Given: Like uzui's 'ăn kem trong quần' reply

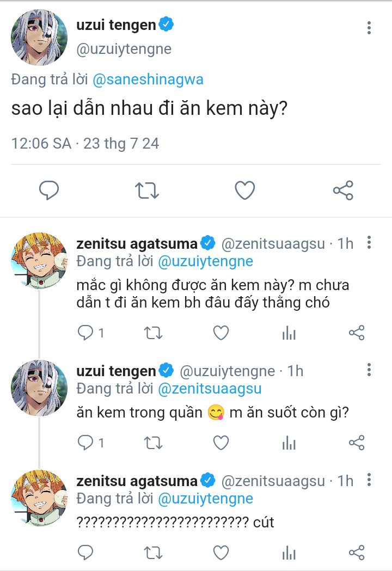Looking at the screenshot, I should point(220,443).
